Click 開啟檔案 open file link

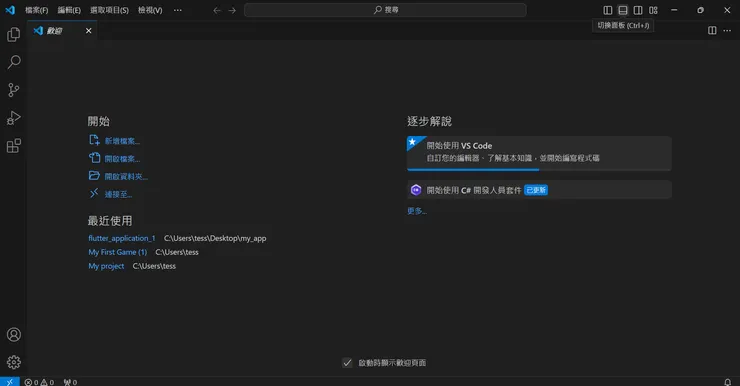pos(122,159)
